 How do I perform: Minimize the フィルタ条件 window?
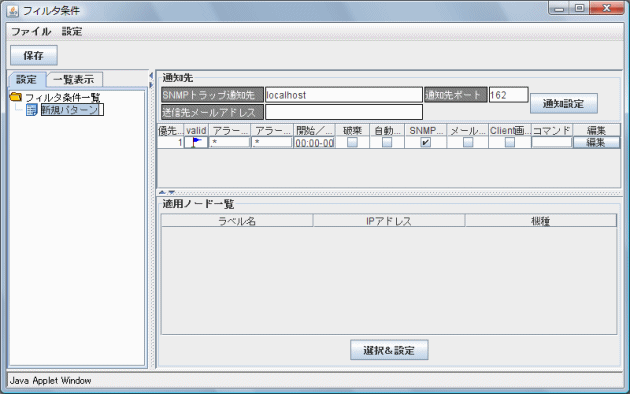tap(559, 8)
